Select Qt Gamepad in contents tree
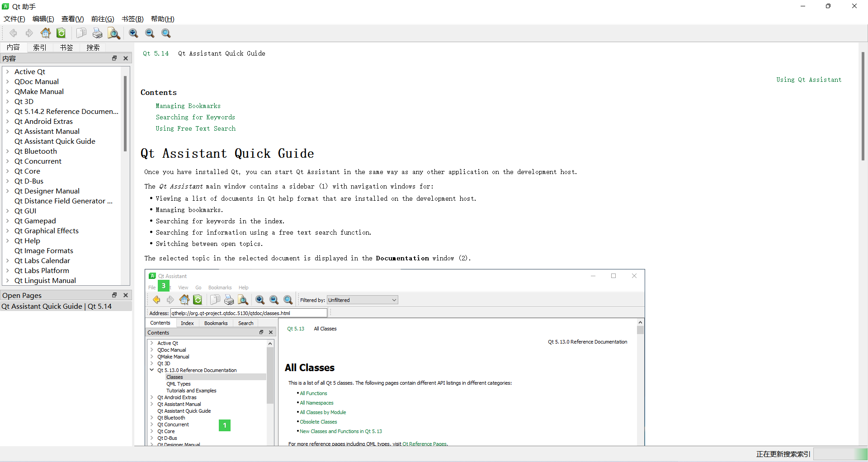Screen dimensions: 868x462 [35, 221]
